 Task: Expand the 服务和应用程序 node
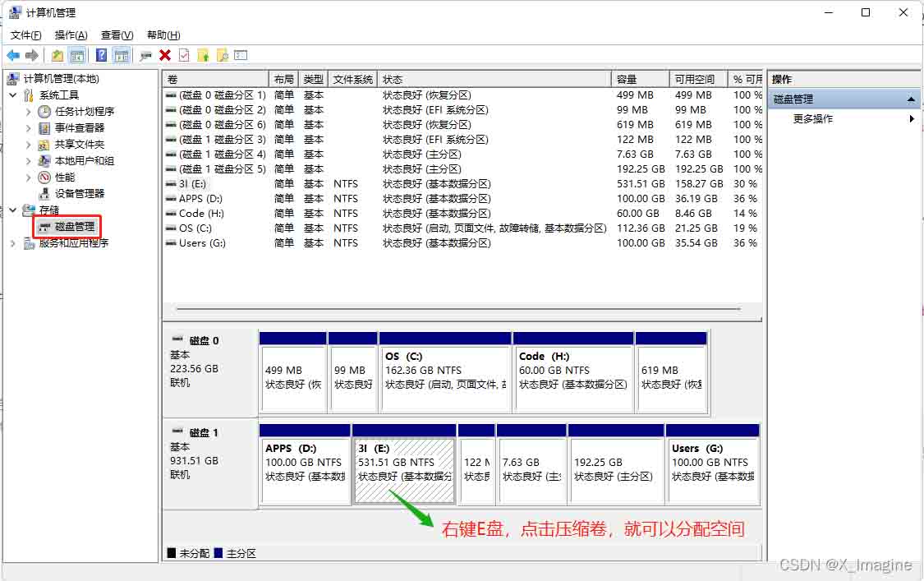(13, 243)
